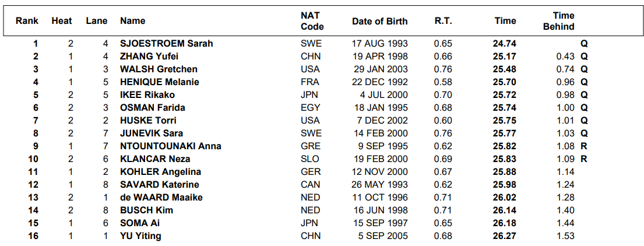644x246 pixels.
Task: Click the R marker for NTOUNTOUNAKI Anna
Action: click(583, 146)
